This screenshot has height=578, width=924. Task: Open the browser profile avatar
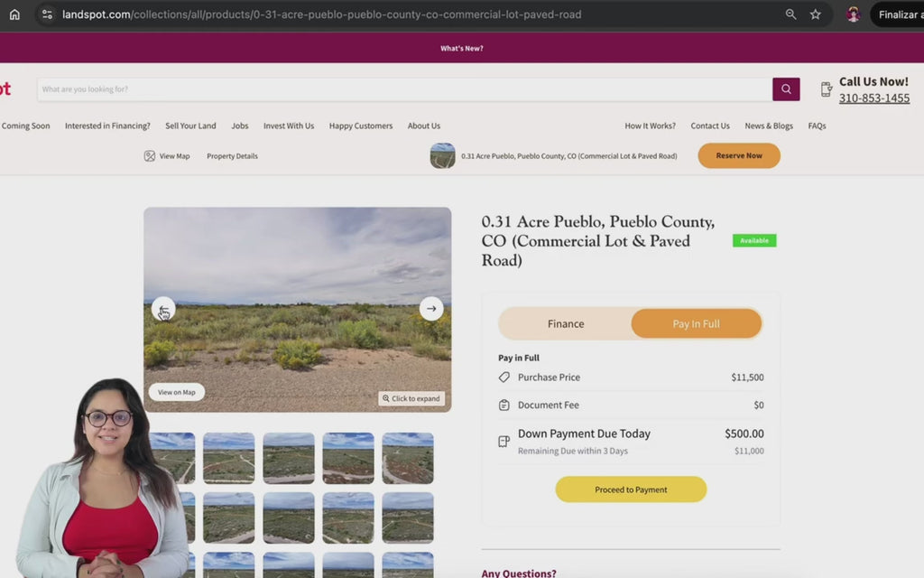(x=853, y=14)
